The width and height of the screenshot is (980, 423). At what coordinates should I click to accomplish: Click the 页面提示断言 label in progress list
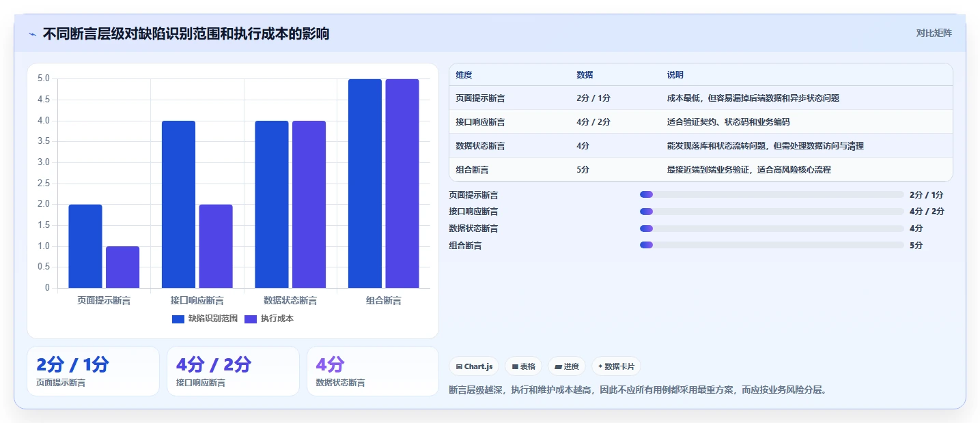(473, 194)
